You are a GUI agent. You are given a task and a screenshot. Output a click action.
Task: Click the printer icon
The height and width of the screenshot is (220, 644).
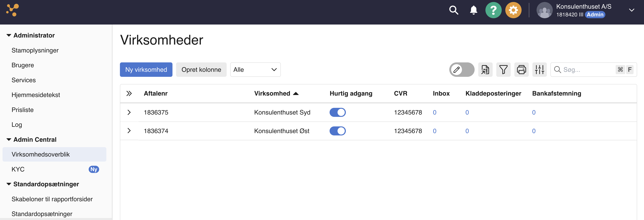[x=521, y=70]
